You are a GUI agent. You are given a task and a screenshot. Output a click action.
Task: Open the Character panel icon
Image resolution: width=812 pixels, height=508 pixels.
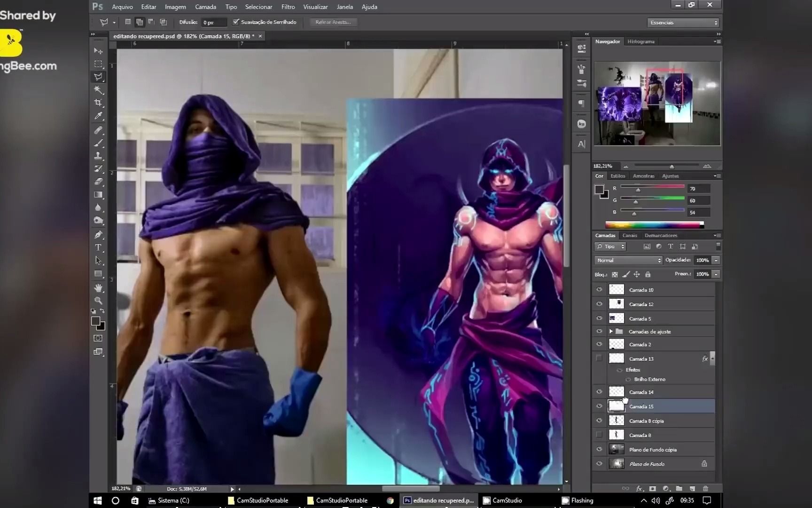tap(582, 144)
